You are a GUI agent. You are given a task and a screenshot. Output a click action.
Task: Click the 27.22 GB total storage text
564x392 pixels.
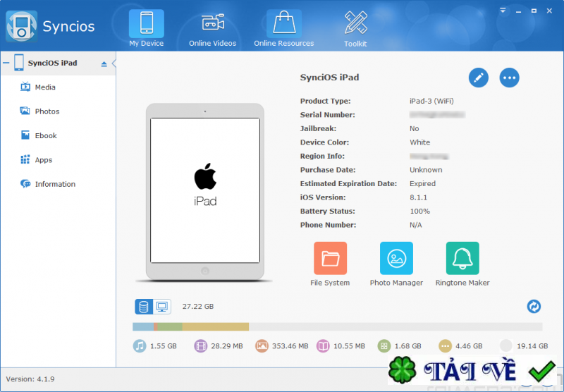tap(198, 307)
